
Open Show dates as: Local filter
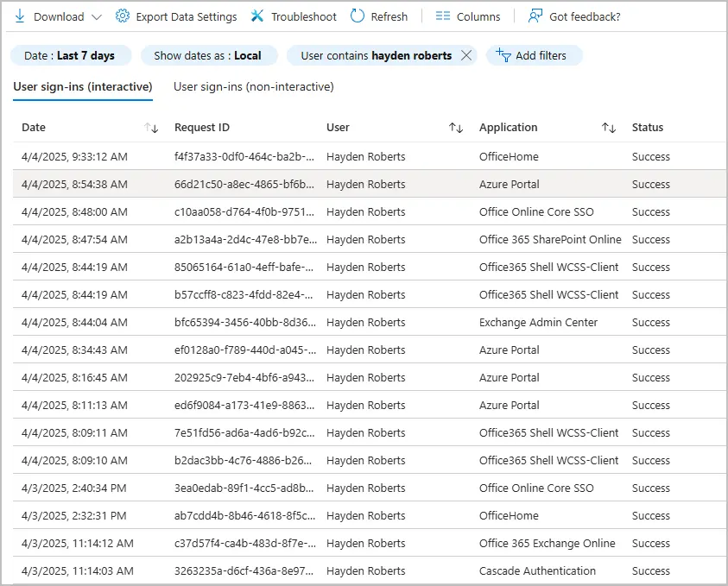[208, 56]
